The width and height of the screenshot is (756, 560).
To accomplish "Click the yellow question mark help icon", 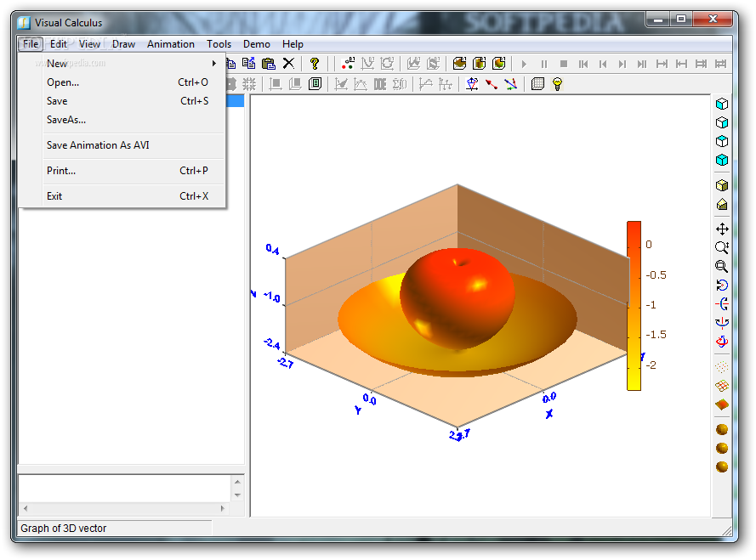I will (x=315, y=64).
